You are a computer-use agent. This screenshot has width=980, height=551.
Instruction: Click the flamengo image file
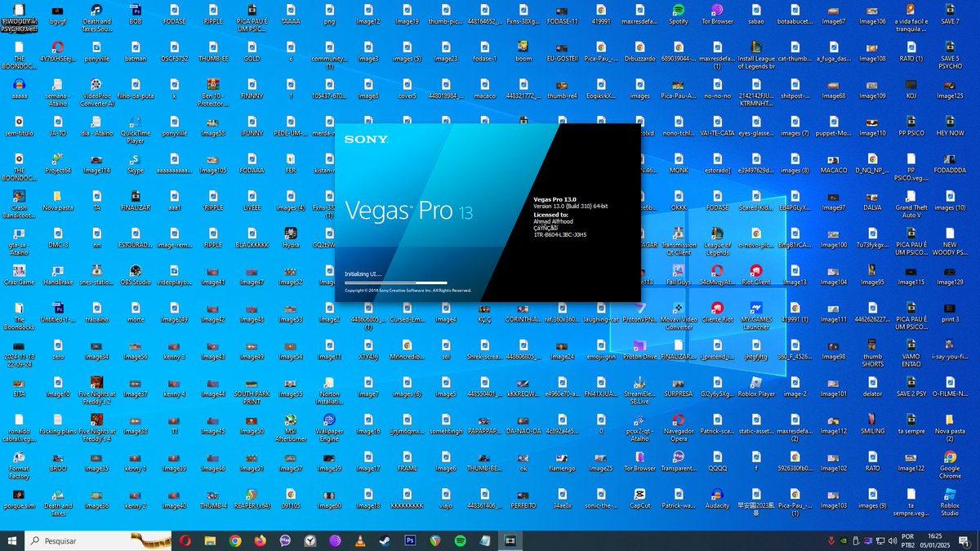coord(562,461)
